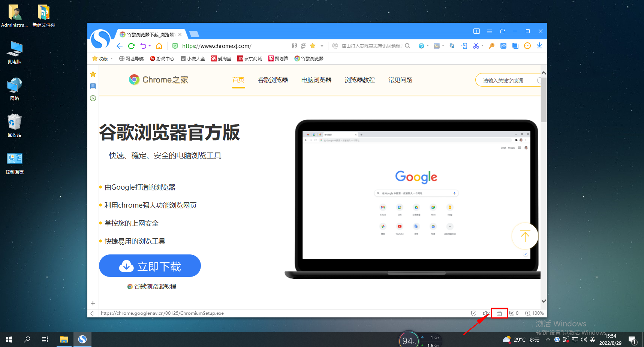Expand the favorites star dropdown arrow
The image size is (644, 347).
(x=322, y=46)
